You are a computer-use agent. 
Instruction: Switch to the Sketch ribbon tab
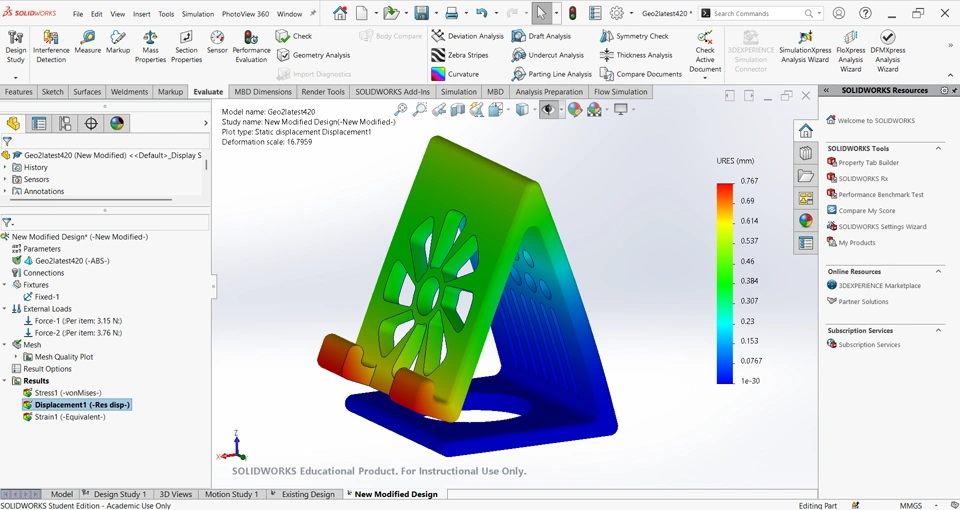point(52,92)
